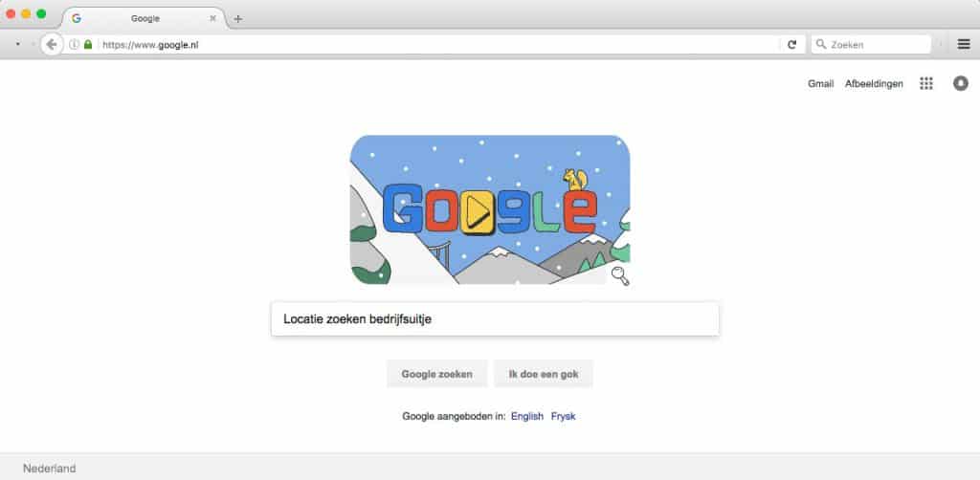Screen dimensions: 980x480
Task: Switch Google language to English
Action: 527,416
